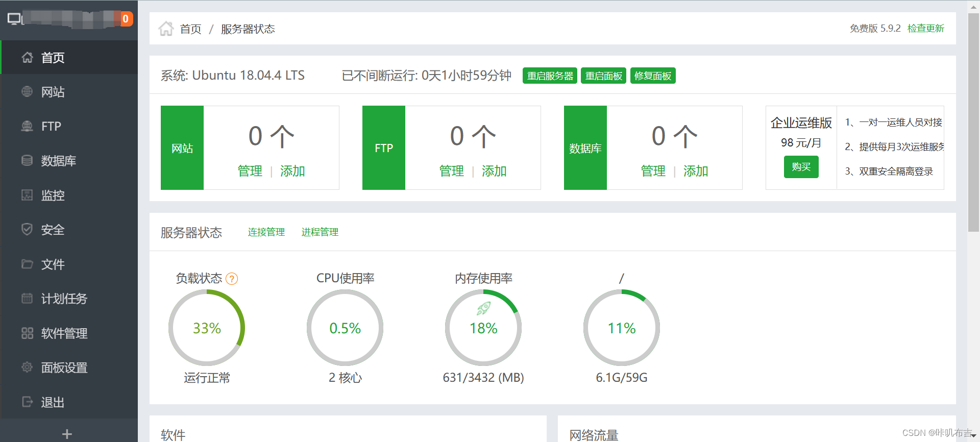Click 首页 in the breadcrumb
The width and height of the screenshot is (980, 442).
pyautogui.click(x=190, y=29)
